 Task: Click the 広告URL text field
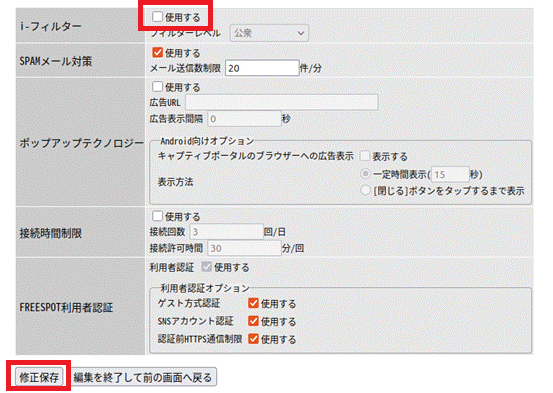(x=282, y=102)
